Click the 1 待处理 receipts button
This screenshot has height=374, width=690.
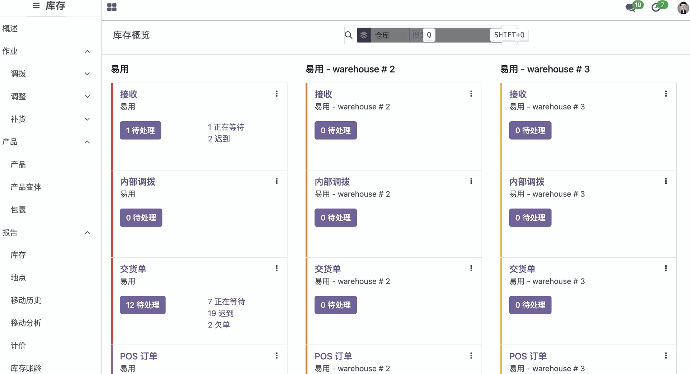click(x=140, y=130)
